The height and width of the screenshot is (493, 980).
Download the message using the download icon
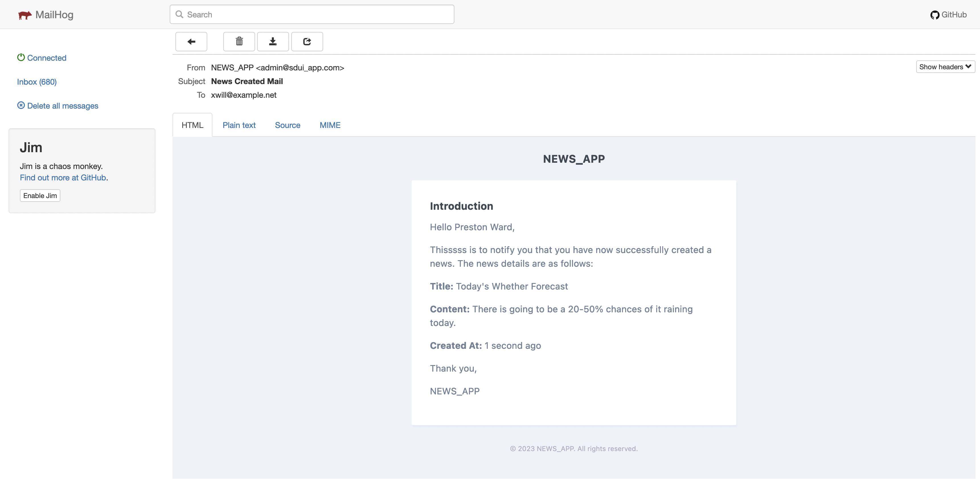click(x=272, y=42)
